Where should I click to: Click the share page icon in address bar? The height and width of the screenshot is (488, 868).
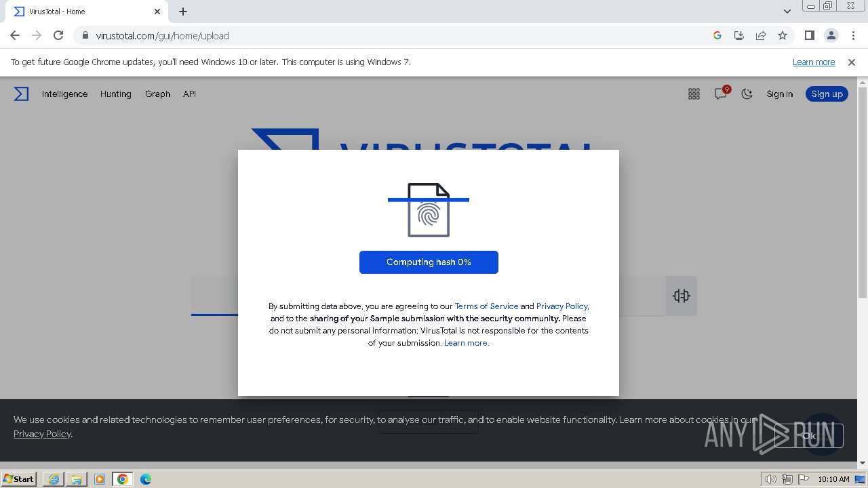(x=761, y=35)
